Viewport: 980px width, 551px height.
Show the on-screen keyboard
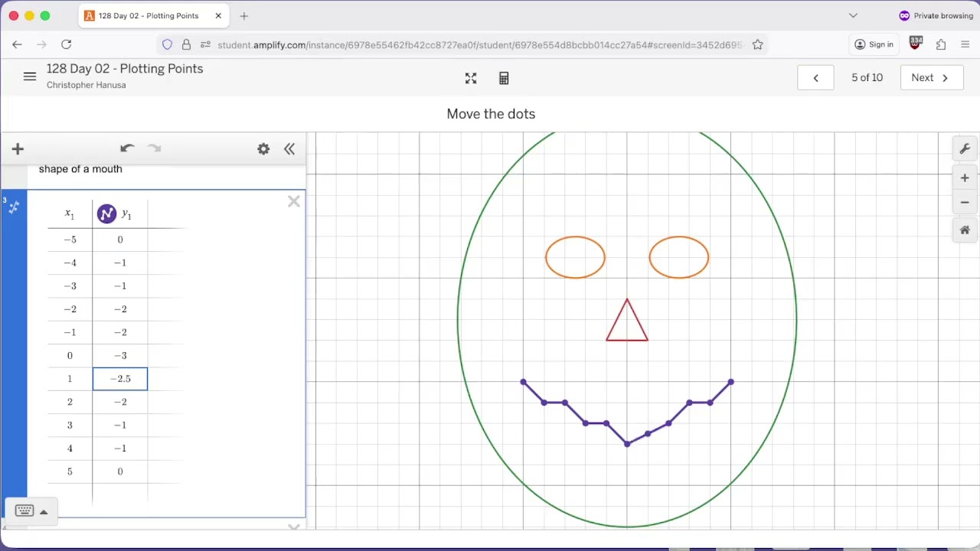(x=24, y=511)
